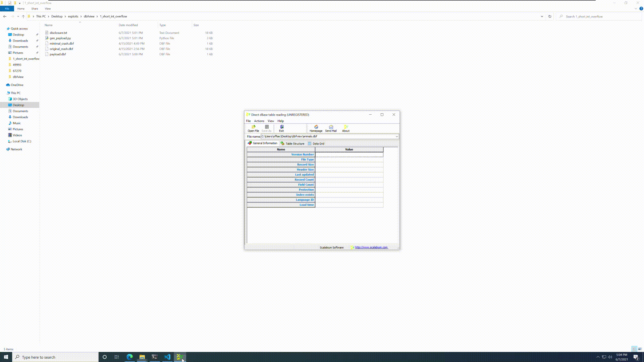Image resolution: width=644 pixels, height=362 pixels.
Task: Refresh the Explorer folder view
Action: [550, 16]
